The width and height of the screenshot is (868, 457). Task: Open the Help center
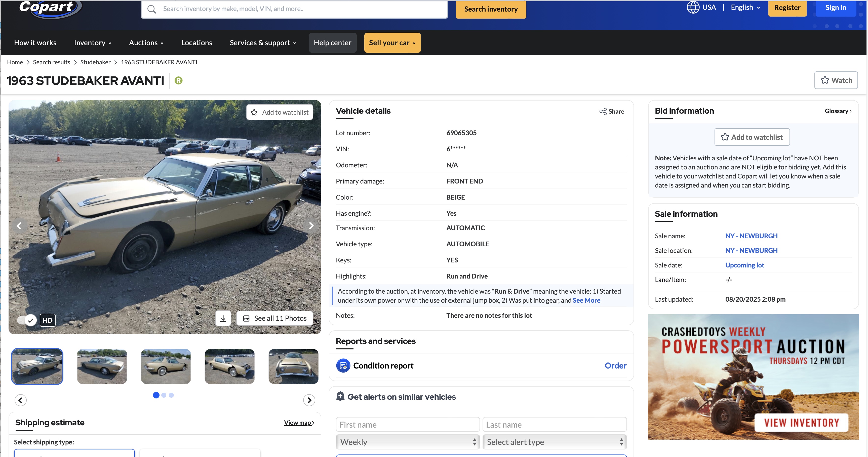pos(333,43)
